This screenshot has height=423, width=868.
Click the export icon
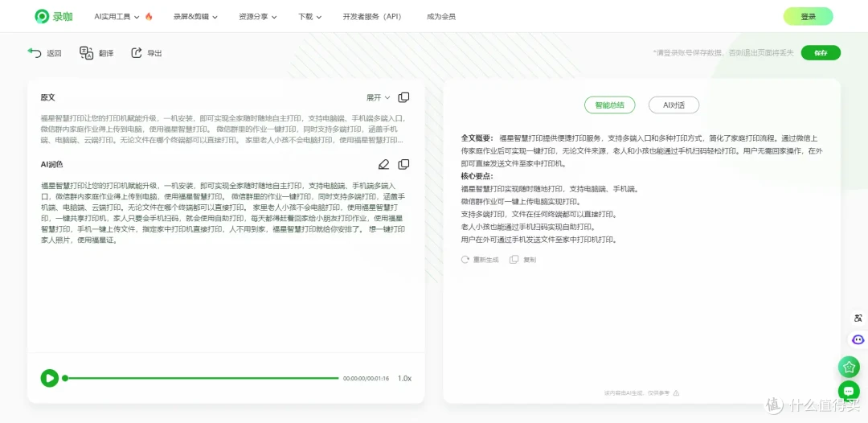136,52
